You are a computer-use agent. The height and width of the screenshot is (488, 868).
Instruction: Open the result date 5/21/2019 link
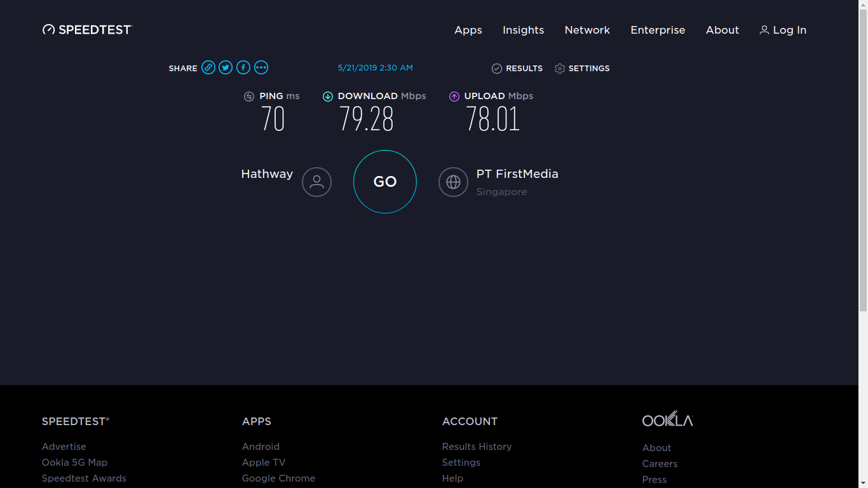click(376, 68)
